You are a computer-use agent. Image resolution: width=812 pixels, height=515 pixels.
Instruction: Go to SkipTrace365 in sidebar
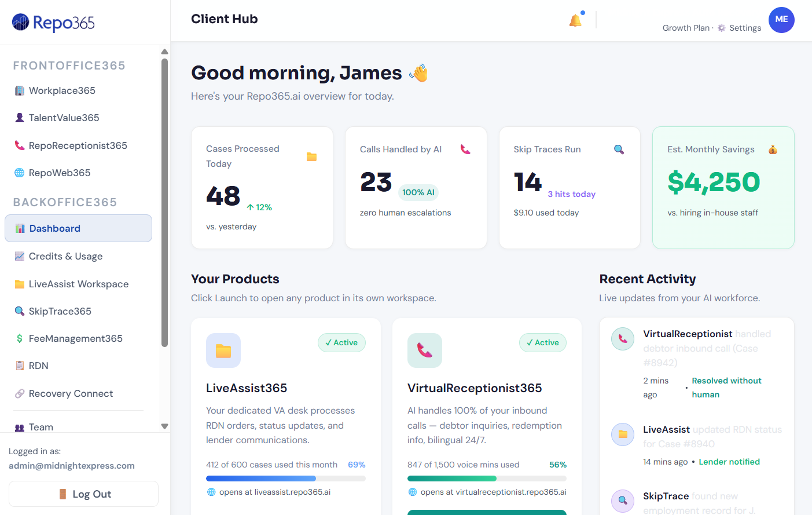(60, 311)
